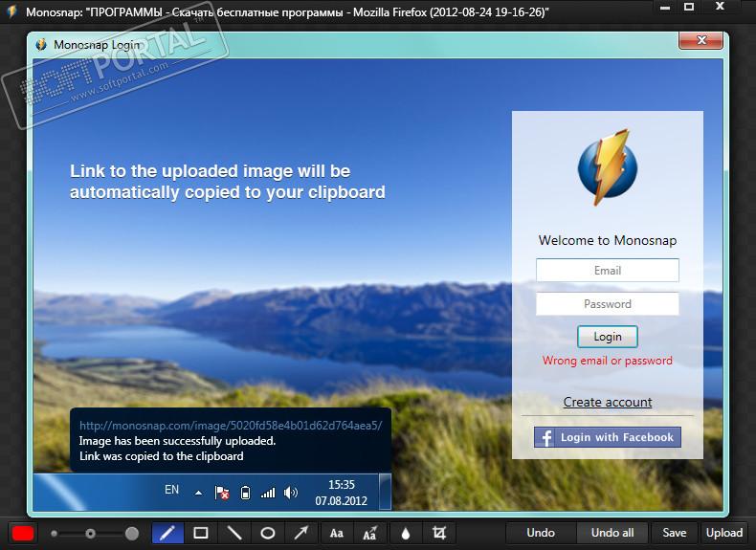Image resolution: width=756 pixels, height=550 pixels.
Task: Click Login with Facebook button
Action: pos(608,437)
